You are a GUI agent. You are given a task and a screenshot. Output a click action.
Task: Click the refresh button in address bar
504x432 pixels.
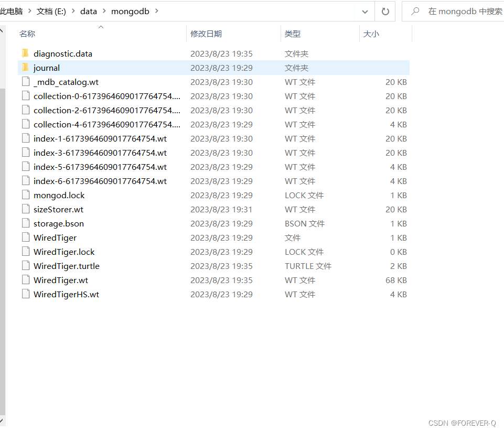pos(386,11)
